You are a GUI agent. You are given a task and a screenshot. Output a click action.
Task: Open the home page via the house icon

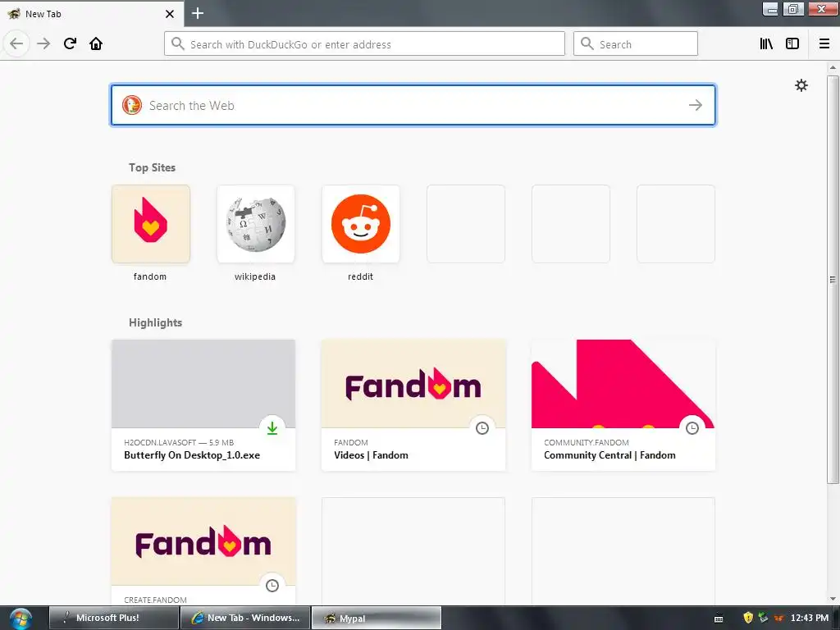click(x=96, y=43)
